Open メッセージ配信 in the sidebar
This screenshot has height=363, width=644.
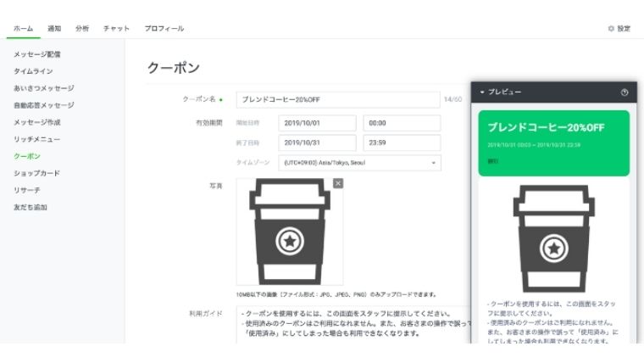(x=37, y=54)
